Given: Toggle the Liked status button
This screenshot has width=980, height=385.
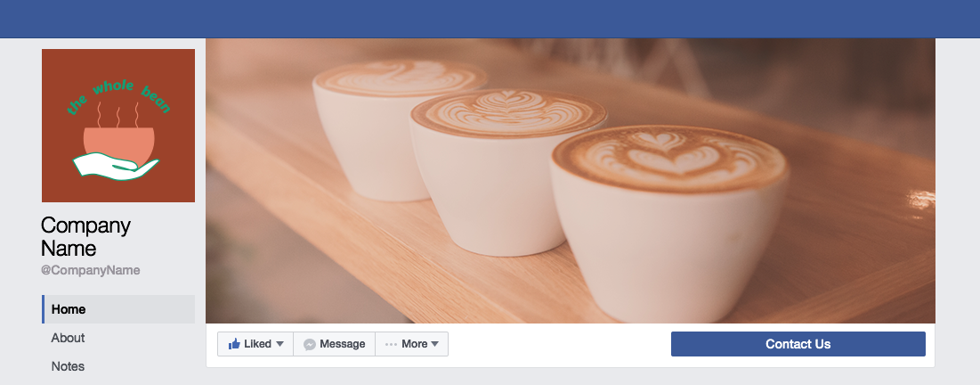Looking at the screenshot, I should [x=255, y=344].
